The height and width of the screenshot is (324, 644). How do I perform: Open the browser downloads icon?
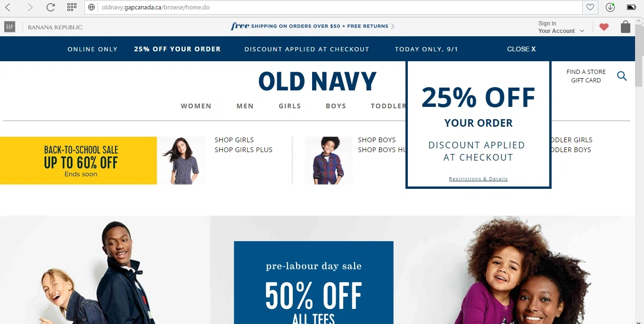pos(610,8)
